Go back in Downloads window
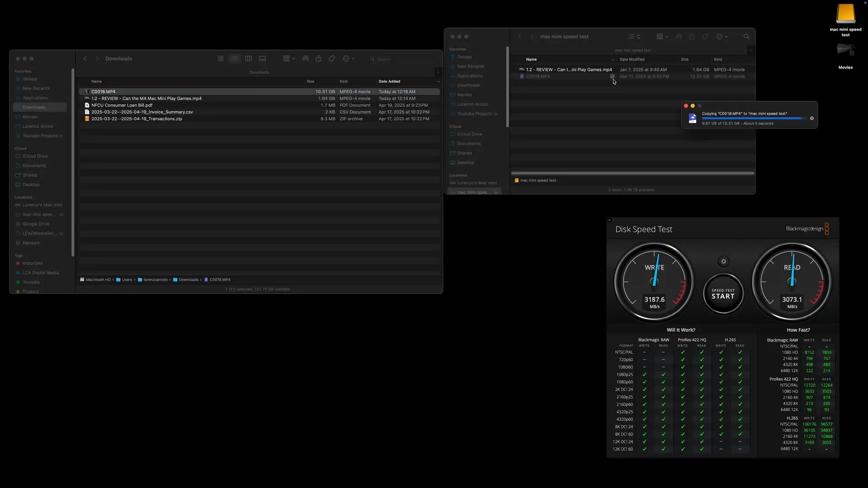 (85, 59)
